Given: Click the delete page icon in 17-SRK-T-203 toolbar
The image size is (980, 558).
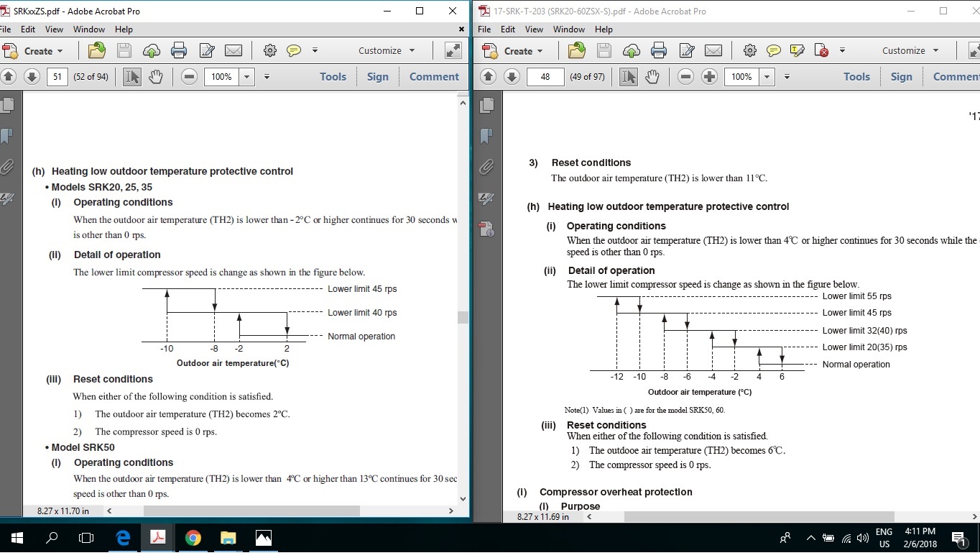Looking at the screenshot, I should pyautogui.click(x=822, y=50).
